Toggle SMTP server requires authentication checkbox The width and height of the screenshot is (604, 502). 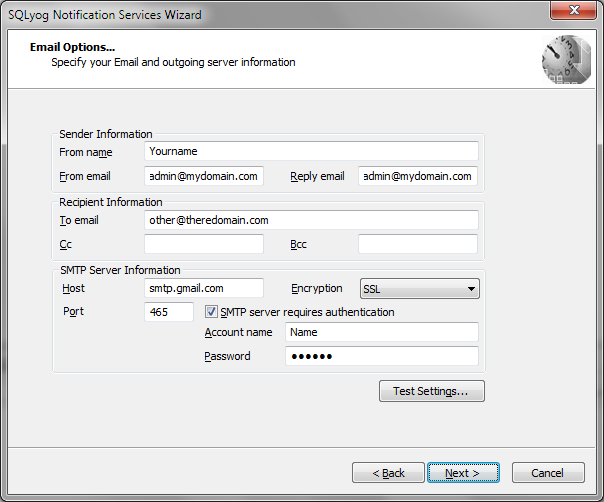(212, 312)
